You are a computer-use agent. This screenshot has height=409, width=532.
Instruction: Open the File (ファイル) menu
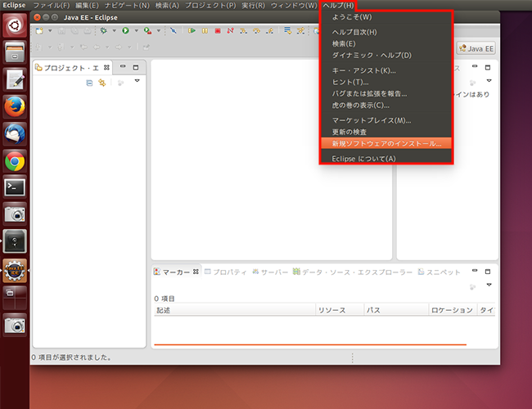[52, 6]
